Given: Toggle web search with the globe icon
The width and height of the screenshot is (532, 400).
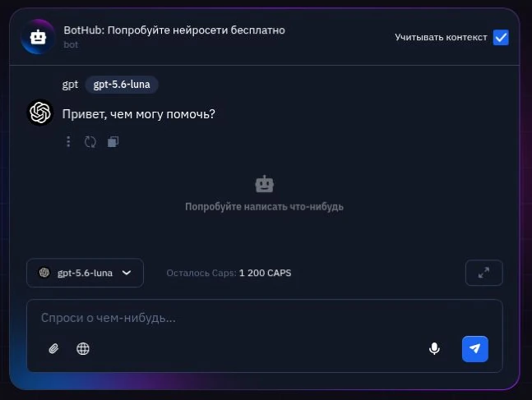Looking at the screenshot, I should pyautogui.click(x=83, y=348).
